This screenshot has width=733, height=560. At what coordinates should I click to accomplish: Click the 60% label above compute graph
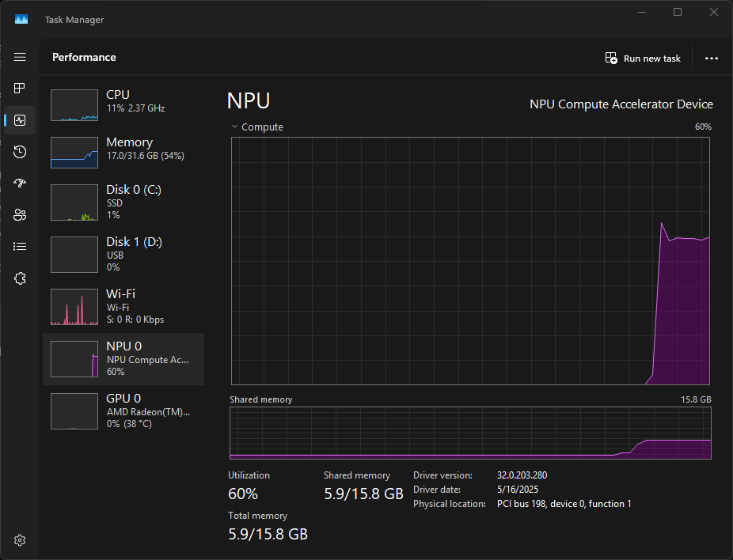(703, 127)
